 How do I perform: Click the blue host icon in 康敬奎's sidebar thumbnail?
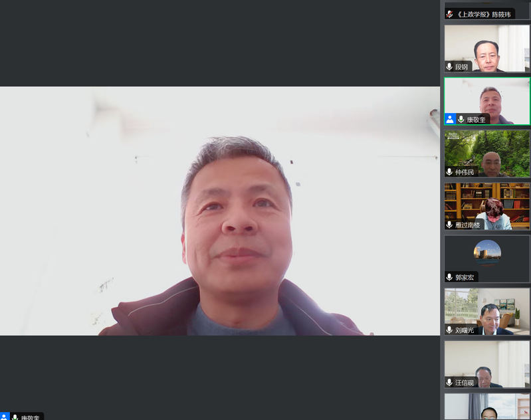tap(450, 120)
